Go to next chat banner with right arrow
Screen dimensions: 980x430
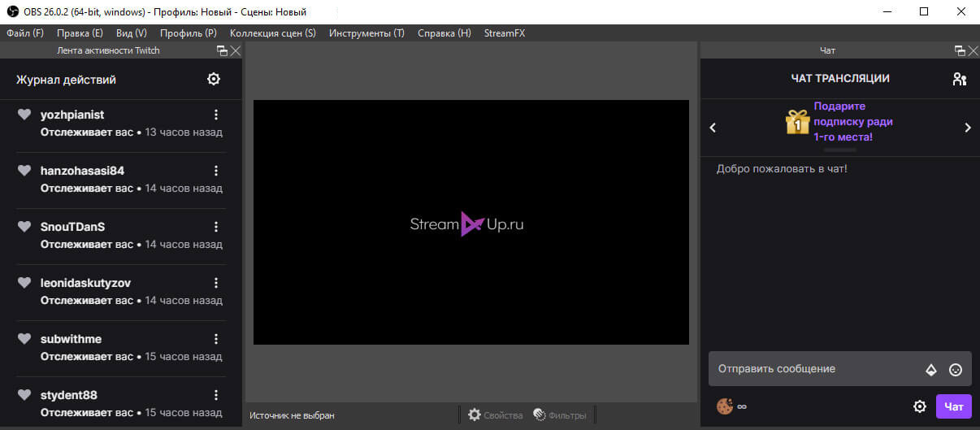tap(968, 128)
